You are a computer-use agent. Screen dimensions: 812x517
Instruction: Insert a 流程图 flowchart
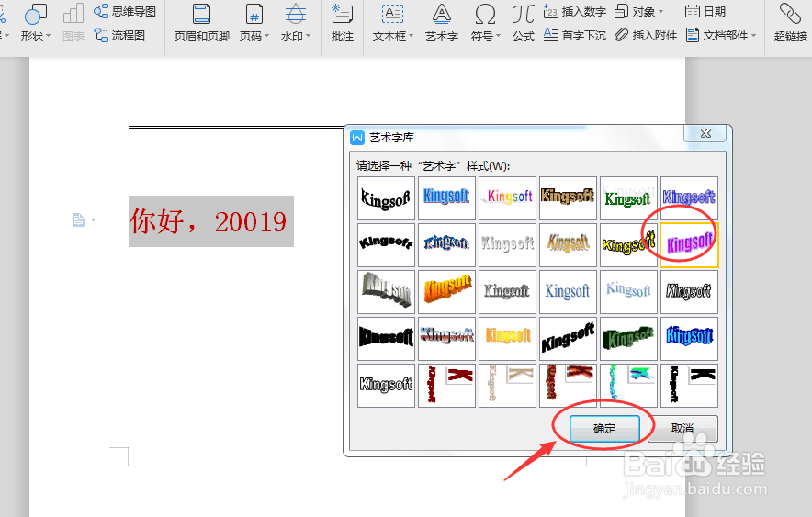point(119,36)
